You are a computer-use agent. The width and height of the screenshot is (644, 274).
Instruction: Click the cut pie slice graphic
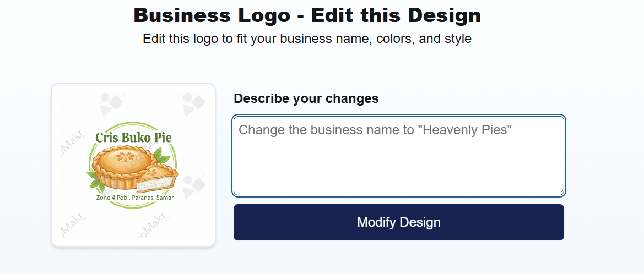[x=158, y=179]
